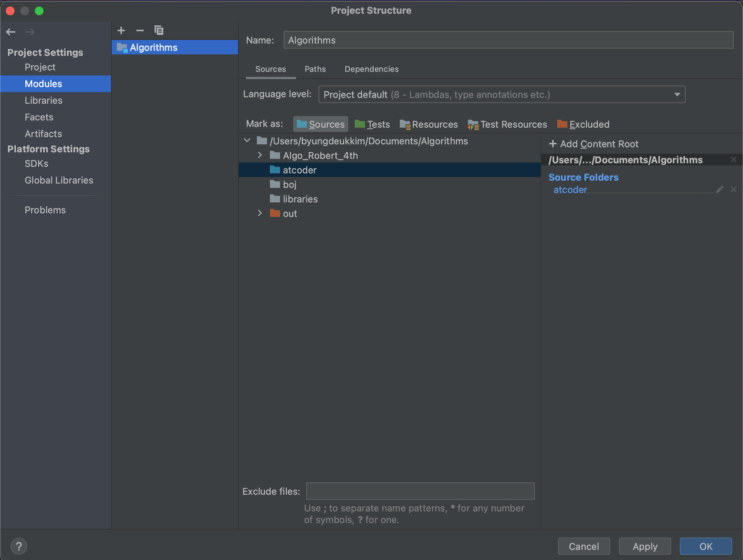The image size is (743, 560).
Task: Remove atcoder from Source Folders
Action: point(734,190)
